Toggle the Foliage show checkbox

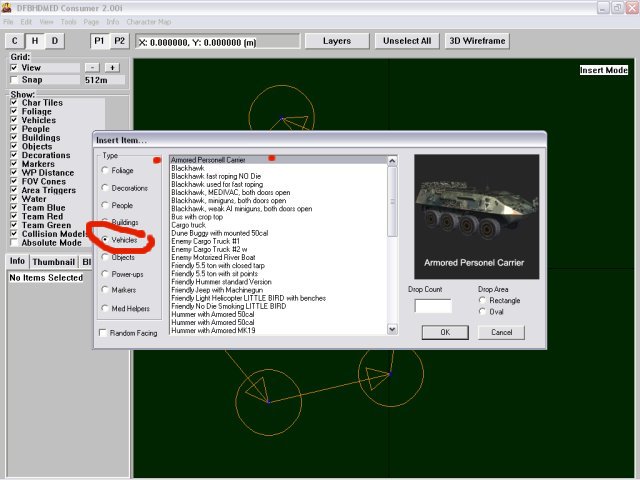[15, 111]
